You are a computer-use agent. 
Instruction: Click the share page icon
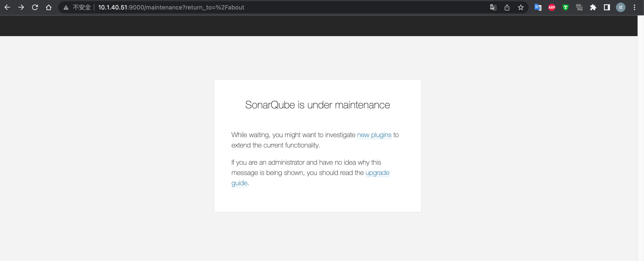(507, 8)
